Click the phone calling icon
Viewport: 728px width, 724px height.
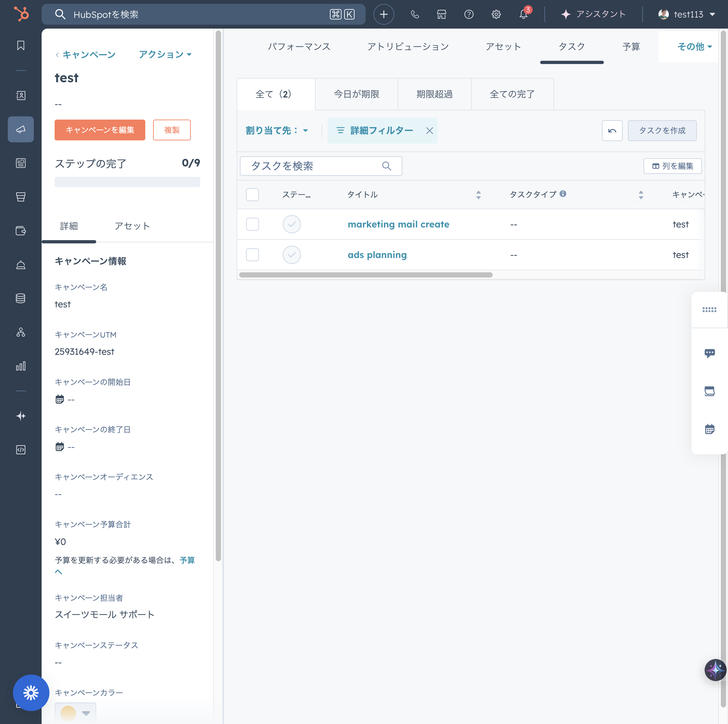click(414, 14)
